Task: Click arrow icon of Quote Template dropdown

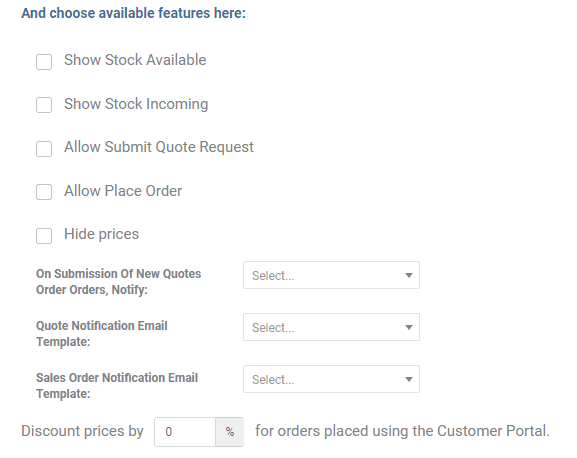Action: coord(408,327)
